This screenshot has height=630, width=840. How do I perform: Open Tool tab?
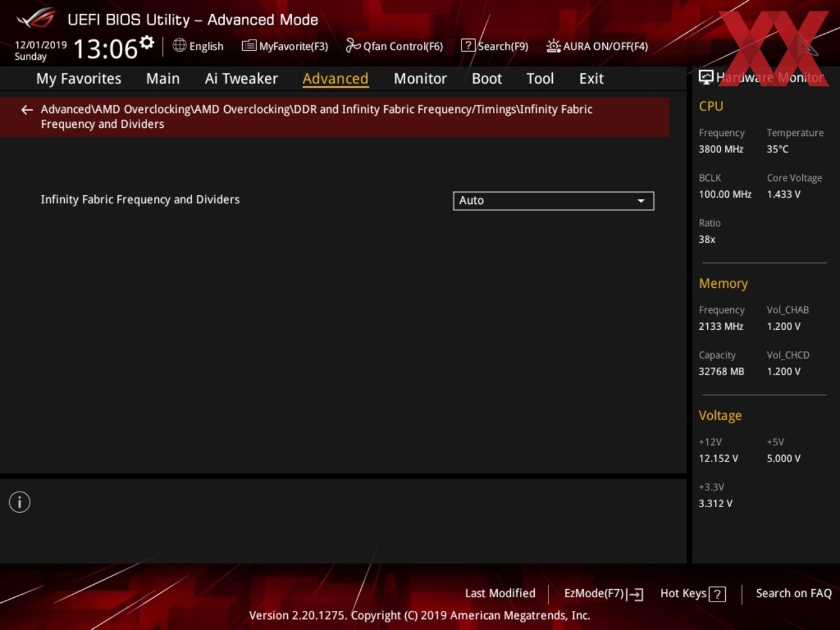tap(540, 78)
